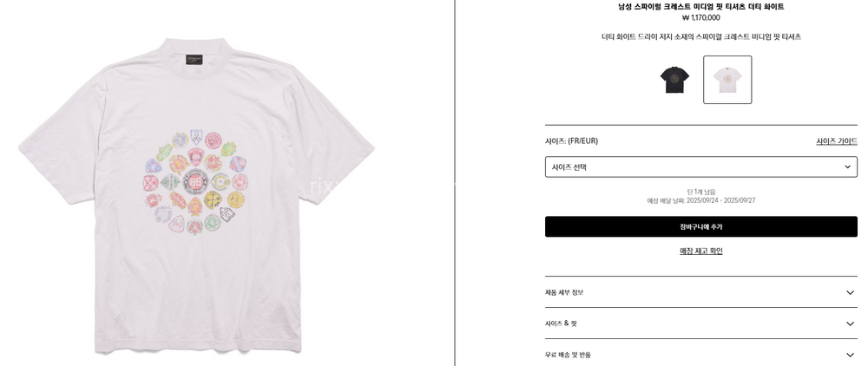Expand the 무료 배송 및 반품 section
This screenshot has height=366, width=868.
tap(700, 355)
